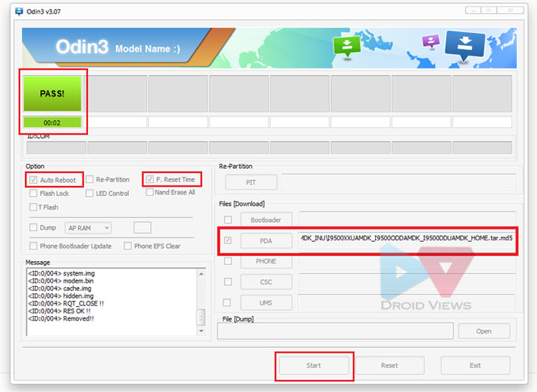Check the CSC file checkbox
The width and height of the screenshot is (537, 392).
click(x=228, y=282)
